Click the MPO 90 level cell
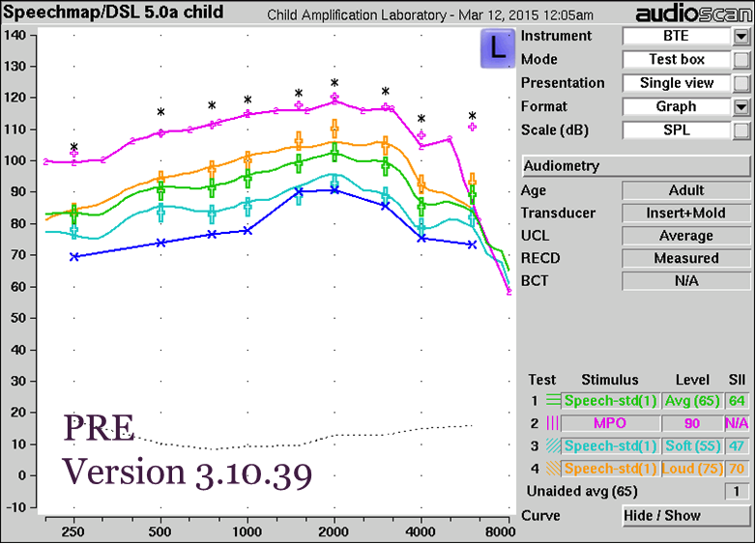This screenshot has width=756, height=544. pos(692,423)
